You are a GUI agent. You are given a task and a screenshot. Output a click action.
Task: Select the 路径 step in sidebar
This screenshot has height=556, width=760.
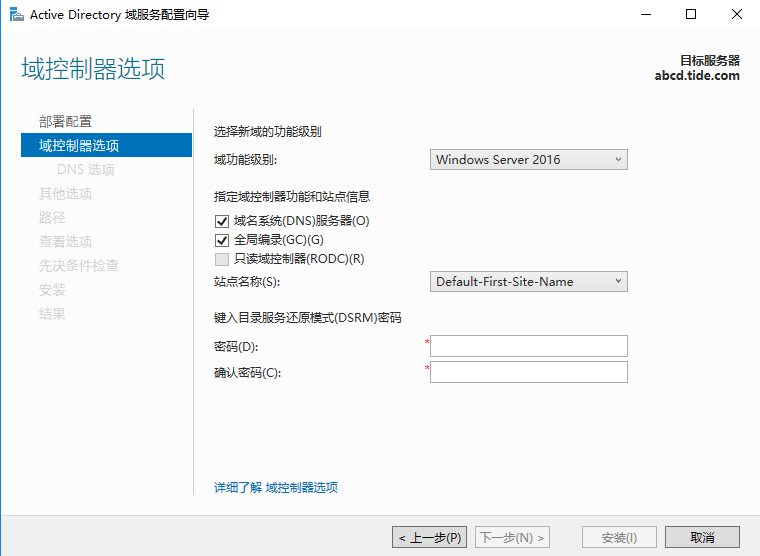click(52, 218)
